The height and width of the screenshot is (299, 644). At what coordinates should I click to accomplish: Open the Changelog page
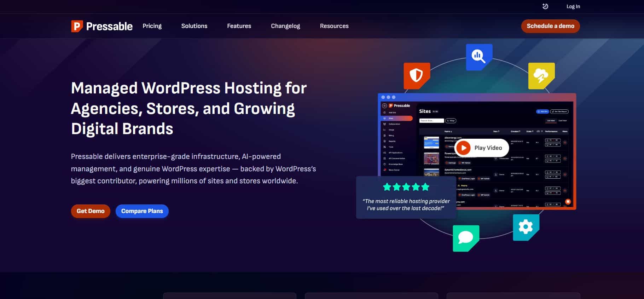pyautogui.click(x=285, y=26)
